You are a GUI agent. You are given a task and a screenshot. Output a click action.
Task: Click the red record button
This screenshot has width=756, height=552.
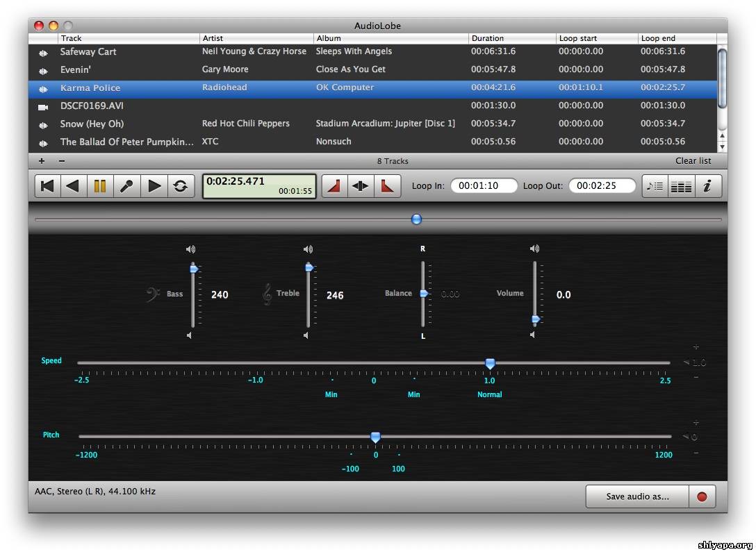702,496
